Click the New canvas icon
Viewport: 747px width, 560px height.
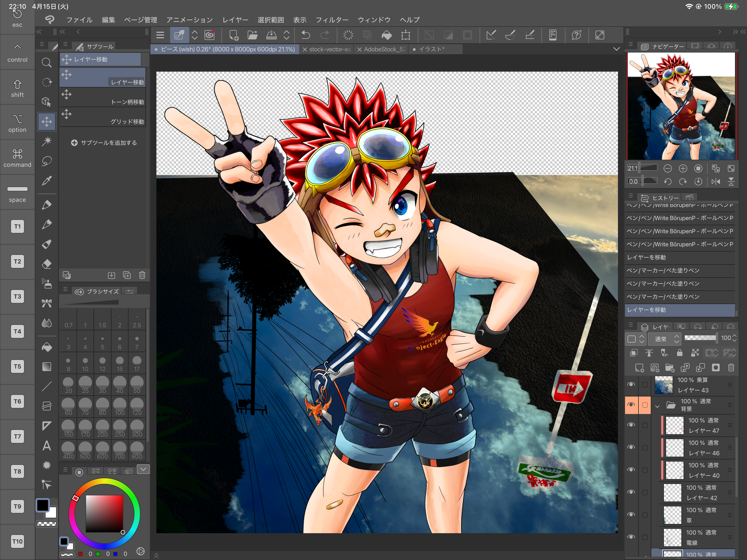click(x=234, y=35)
